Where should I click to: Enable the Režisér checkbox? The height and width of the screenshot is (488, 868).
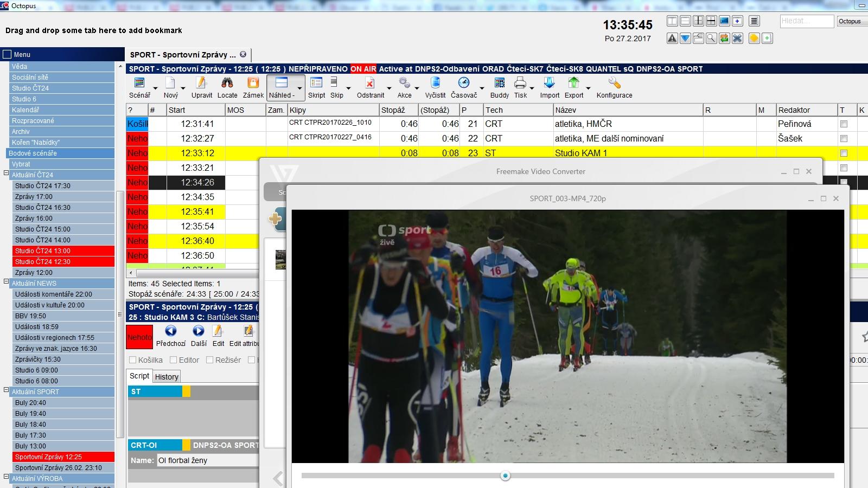pyautogui.click(x=210, y=360)
